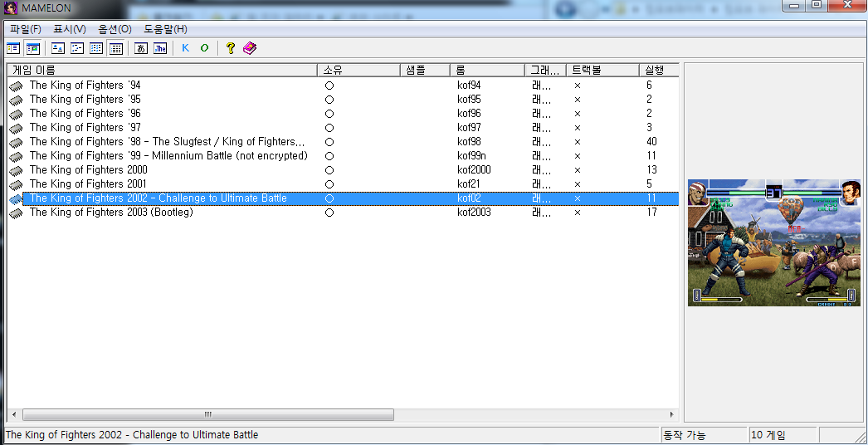The width and height of the screenshot is (868, 445).
Task: Switch to large icons view
Action: point(58,48)
